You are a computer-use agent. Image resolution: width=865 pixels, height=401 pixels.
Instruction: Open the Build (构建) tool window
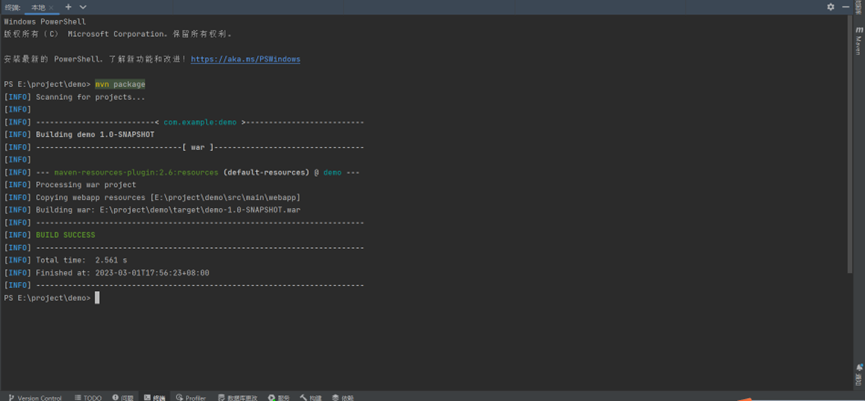tap(311, 397)
